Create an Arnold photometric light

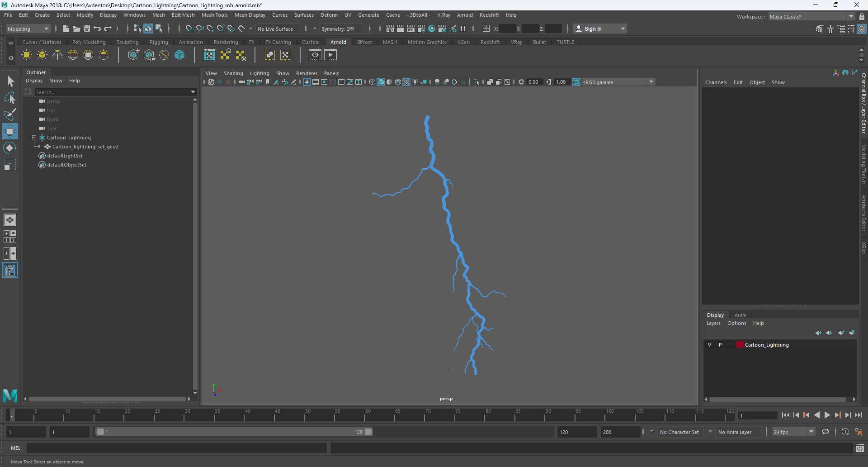tap(57, 55)
